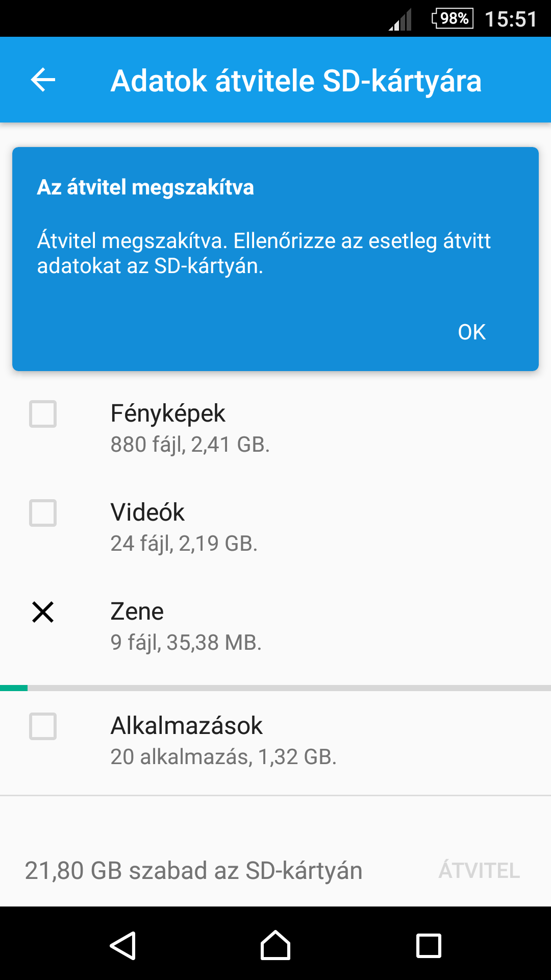Tap the Android back navigation button

tap(123, 946)
